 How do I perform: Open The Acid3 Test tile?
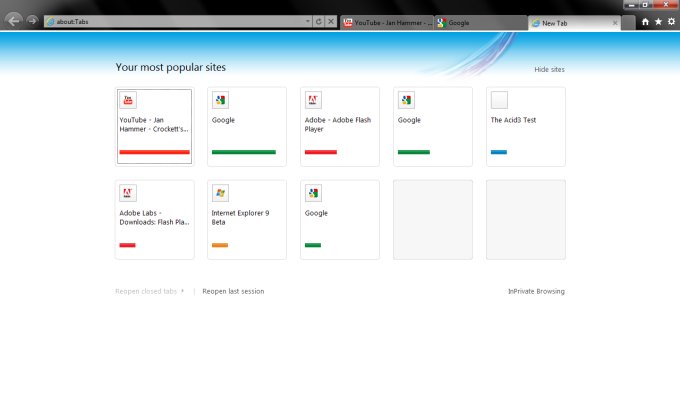(x=526, y=127)
